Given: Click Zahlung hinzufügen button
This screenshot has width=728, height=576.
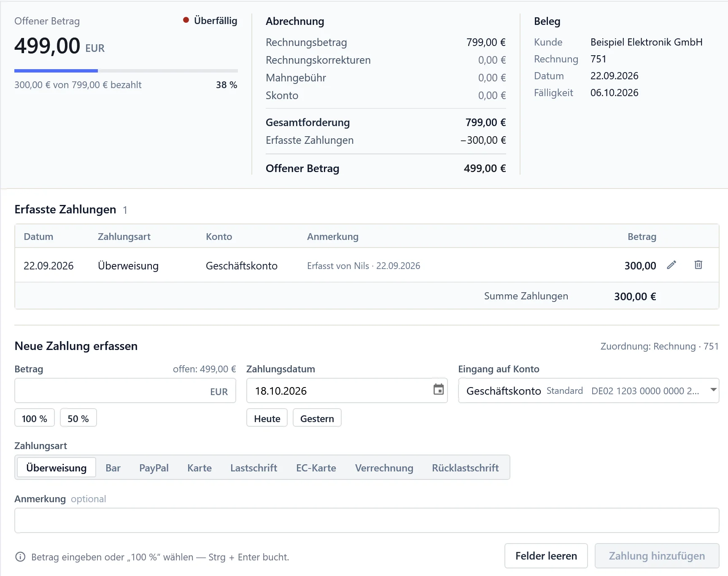Looking at the screenshot, I should point(657,556).
